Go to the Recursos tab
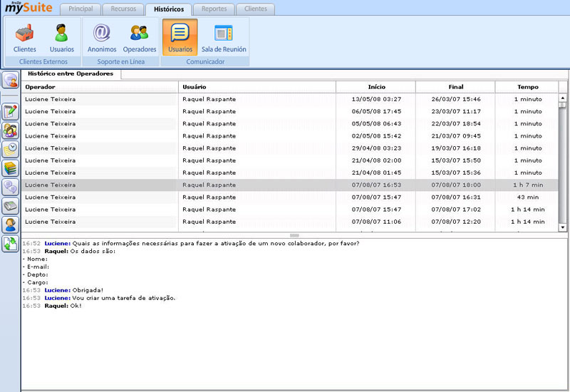Viewport: 570px width, 392px height. 123,9
